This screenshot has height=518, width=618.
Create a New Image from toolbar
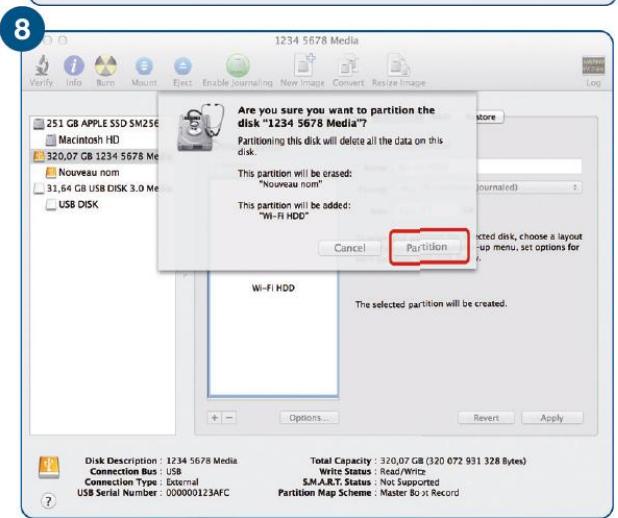pos(304,65)
